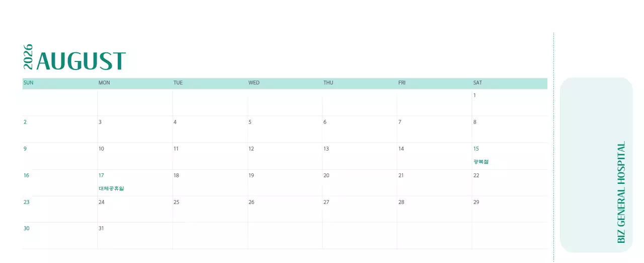Click date 9 in Sunday column
The width and height of the screenshot is (644, 263).
tap(25, 149)
